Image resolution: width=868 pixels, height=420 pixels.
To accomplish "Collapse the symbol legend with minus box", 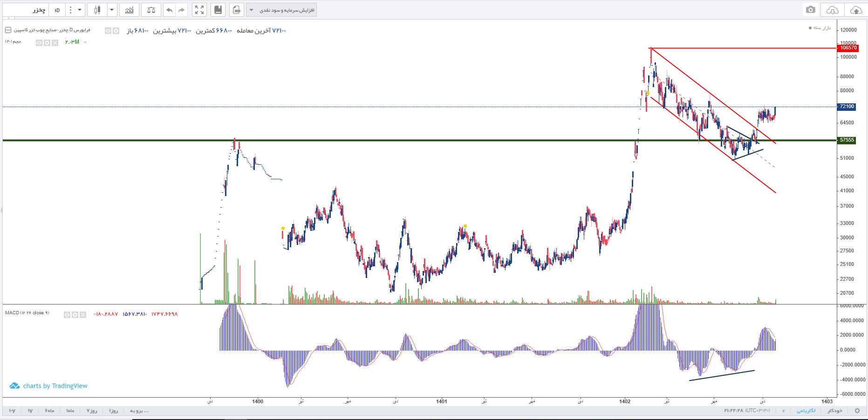I will pyautogui.click(x=8, y=30).
